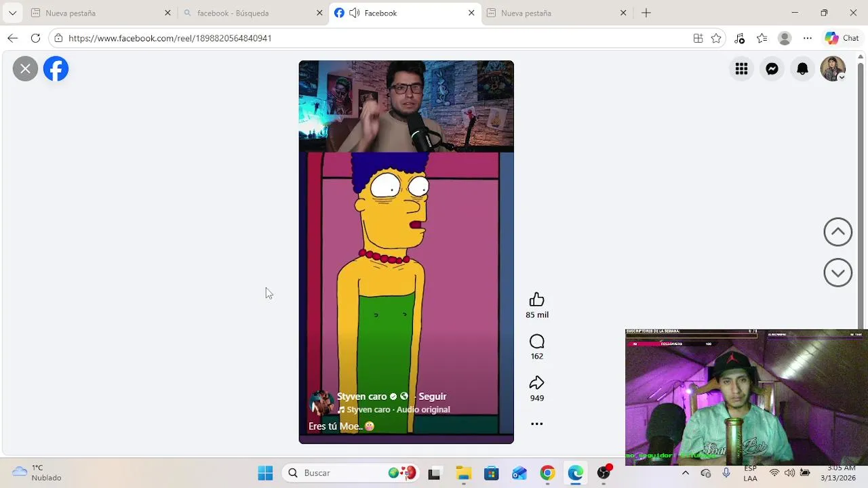This screenshot has height=488, width=868.
Task: Switch to the first Nueva pestaña tab
Action: click(x=100, y=13)
